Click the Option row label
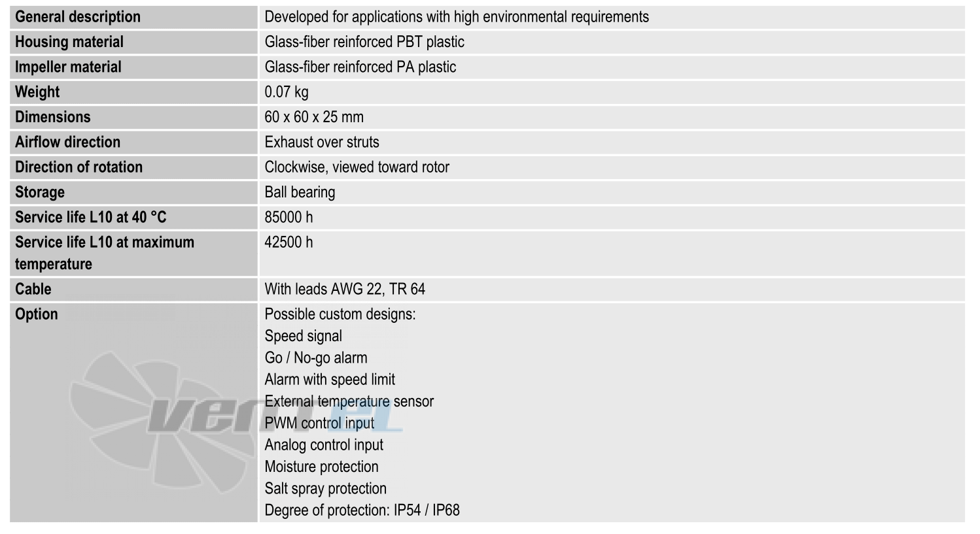The height and width of the screenshot is (534, 980). tap(37, 314)
